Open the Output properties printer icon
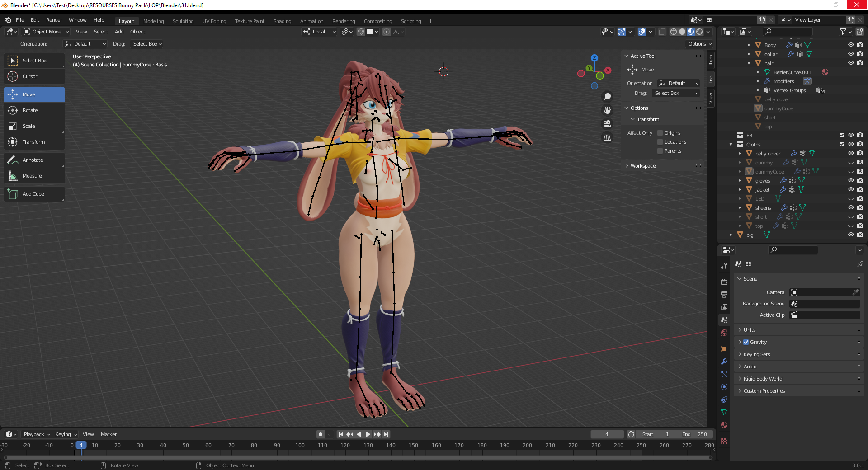The image size is (868, 470). pyautogui.click(x=724, y=294)
